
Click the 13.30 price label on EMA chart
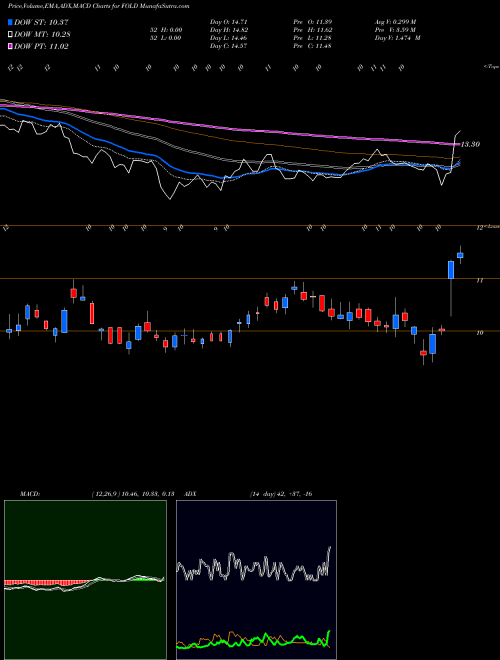[x=470, y=144]
